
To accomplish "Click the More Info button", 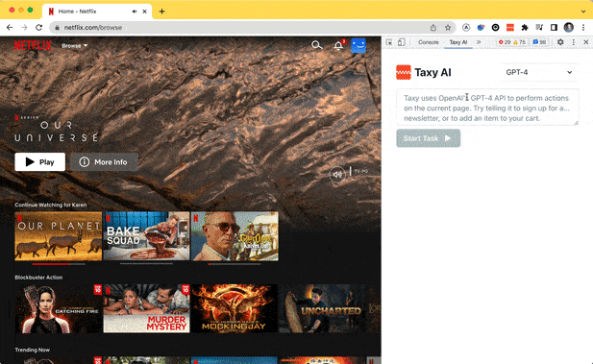I will point(104,161).
